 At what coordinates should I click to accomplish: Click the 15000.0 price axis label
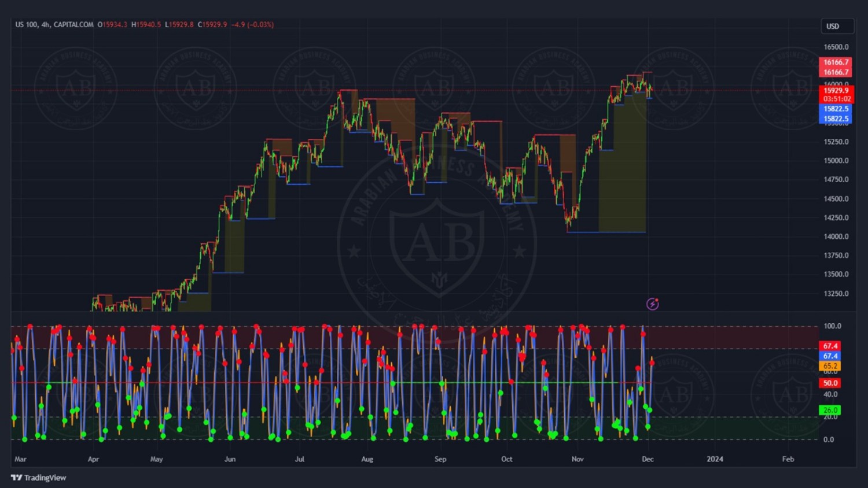836,161
